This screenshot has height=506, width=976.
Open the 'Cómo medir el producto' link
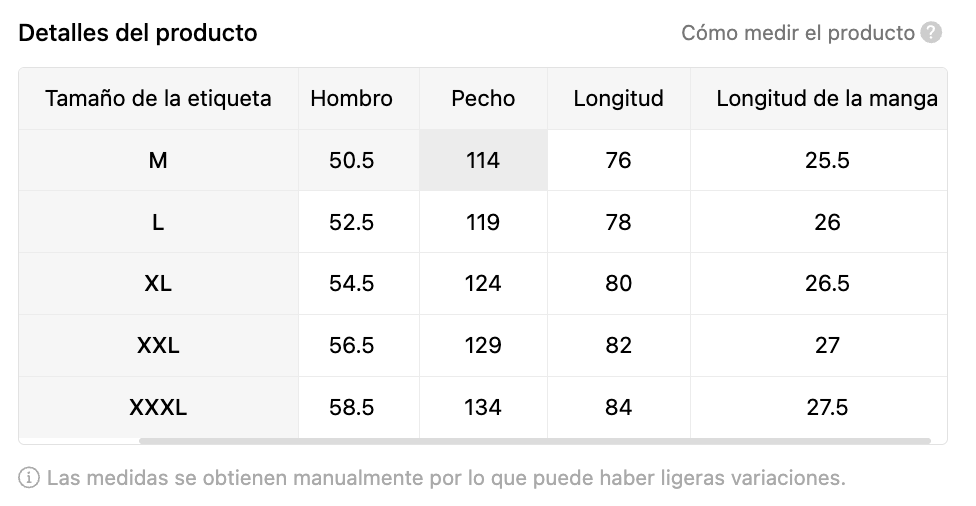click(x=797, y=33)
